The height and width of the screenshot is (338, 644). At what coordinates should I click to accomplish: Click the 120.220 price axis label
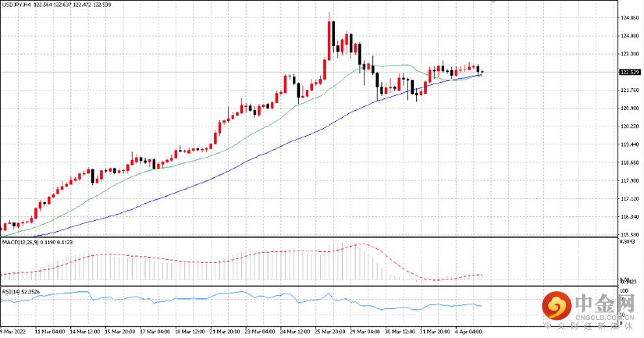(x=630, y=126)
